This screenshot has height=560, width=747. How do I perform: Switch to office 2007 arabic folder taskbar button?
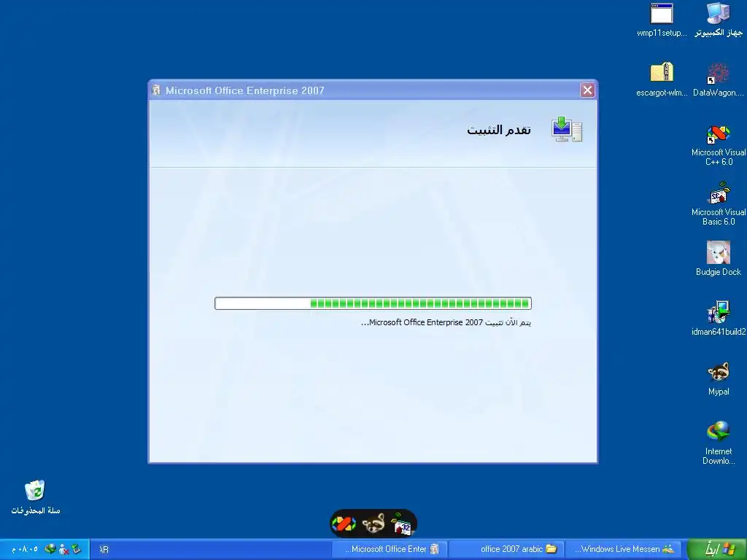pos(506,550)
